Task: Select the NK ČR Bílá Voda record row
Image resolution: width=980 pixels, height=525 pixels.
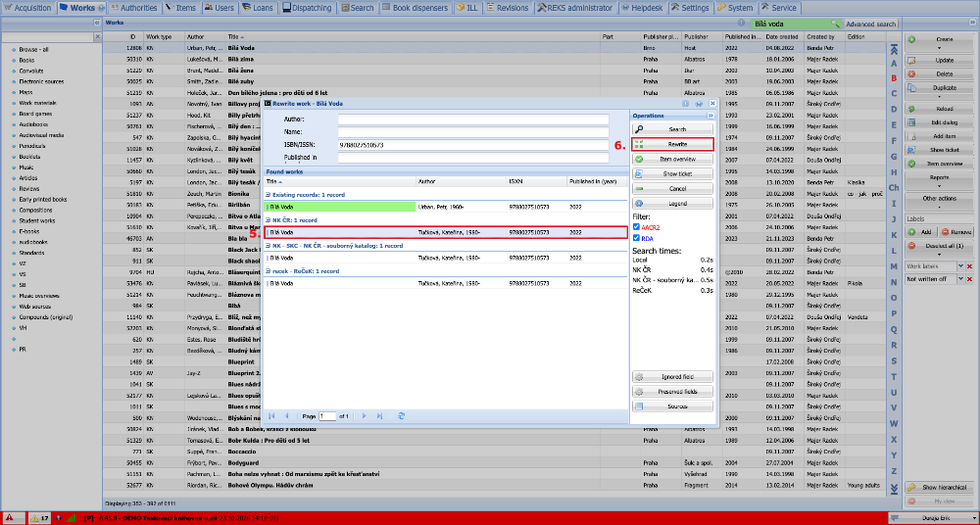Action: click(446, 232)
